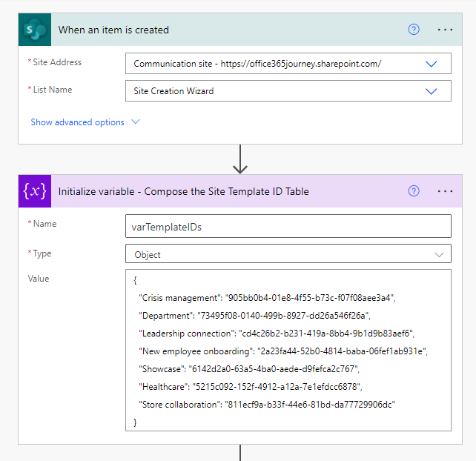Expand the advanced options chevron
Screen dimensions: 476x461
[136, 122]
